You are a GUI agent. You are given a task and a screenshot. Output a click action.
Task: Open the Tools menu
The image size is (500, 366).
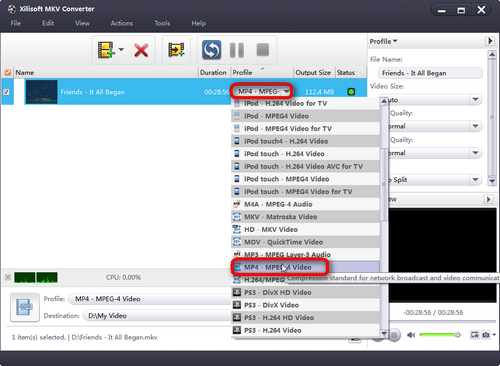pos(162,23)
